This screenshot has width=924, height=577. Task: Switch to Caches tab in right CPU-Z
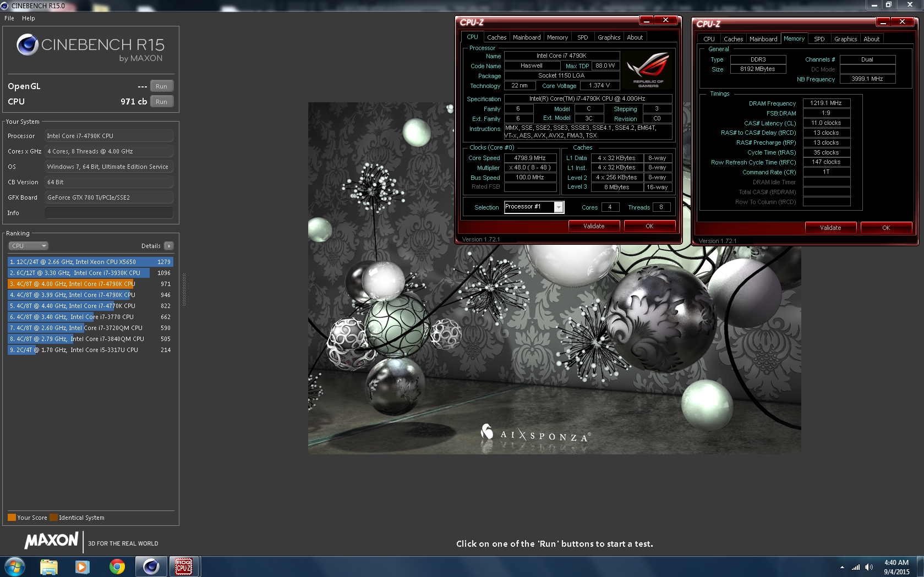734,39
